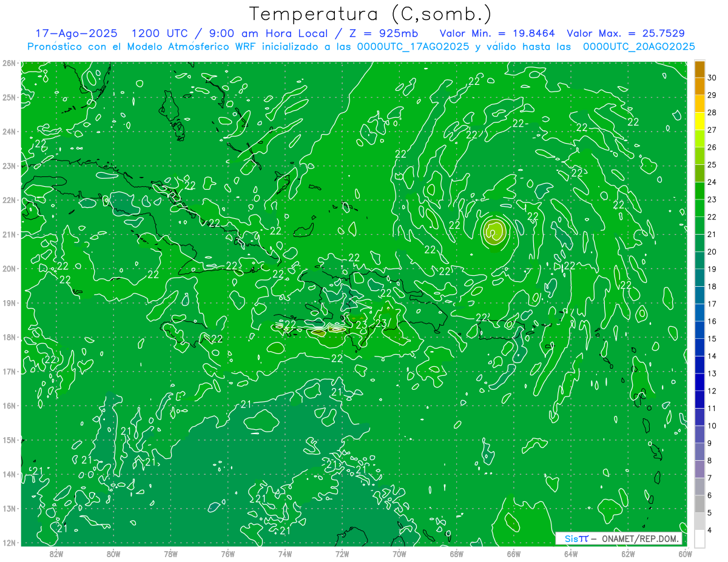This screenshot has height=562, width=728.
Task: Click the "24N" latitude axis label
Action: 9,132
